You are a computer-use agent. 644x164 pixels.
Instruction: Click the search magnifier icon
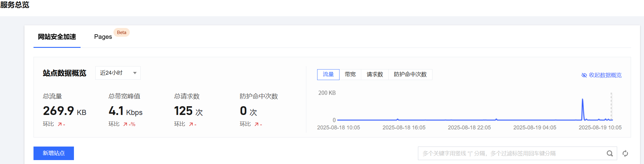click(x=610, y=153)
